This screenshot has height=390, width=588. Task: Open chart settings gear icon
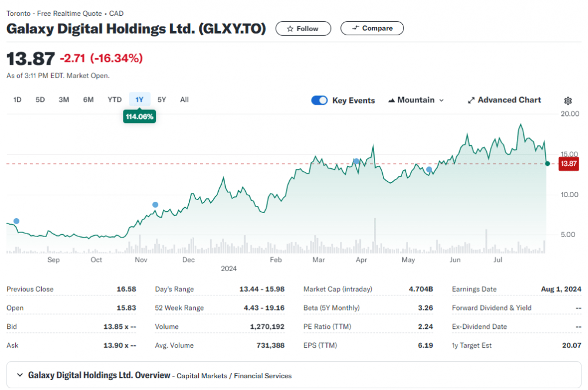click(568, 101)
